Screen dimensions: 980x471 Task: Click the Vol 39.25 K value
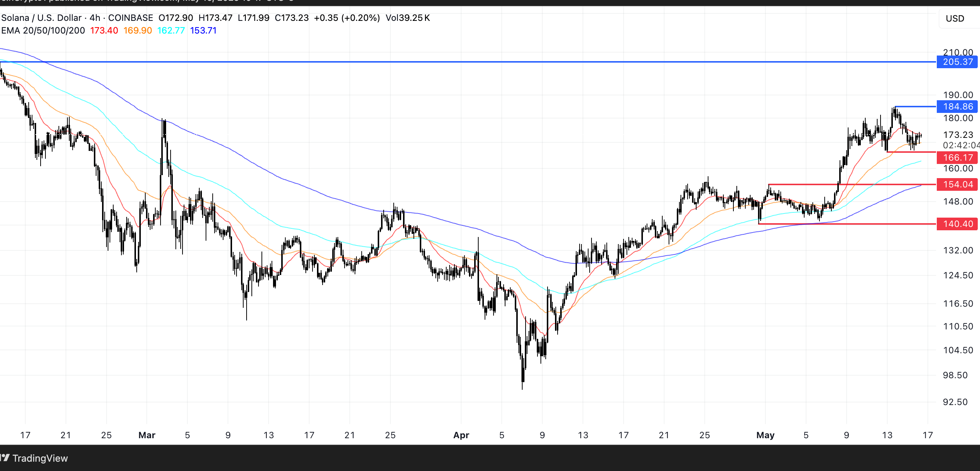pyautogui.click(x=408, y=18)
